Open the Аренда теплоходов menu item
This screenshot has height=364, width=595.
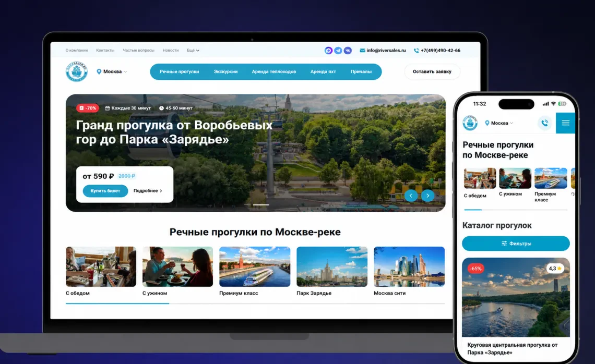click(273, 71)
